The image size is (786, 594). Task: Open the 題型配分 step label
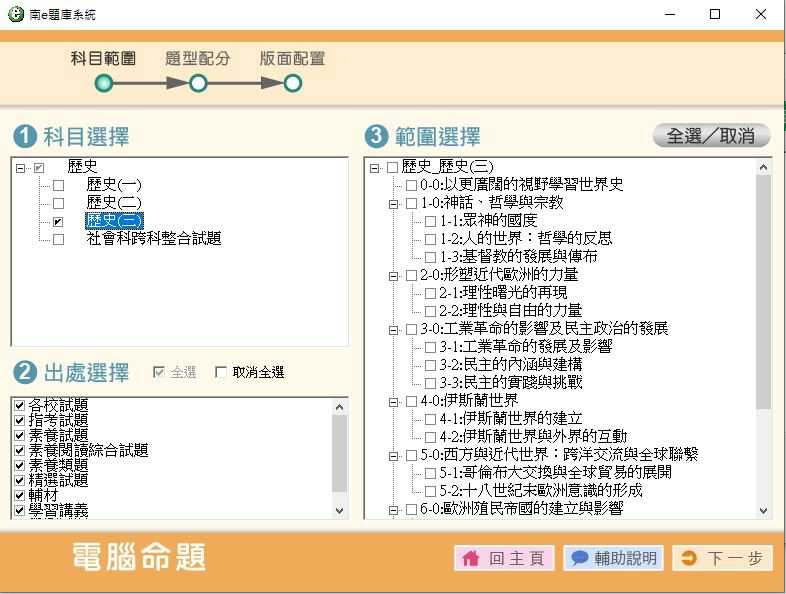(x=198, y=59)
